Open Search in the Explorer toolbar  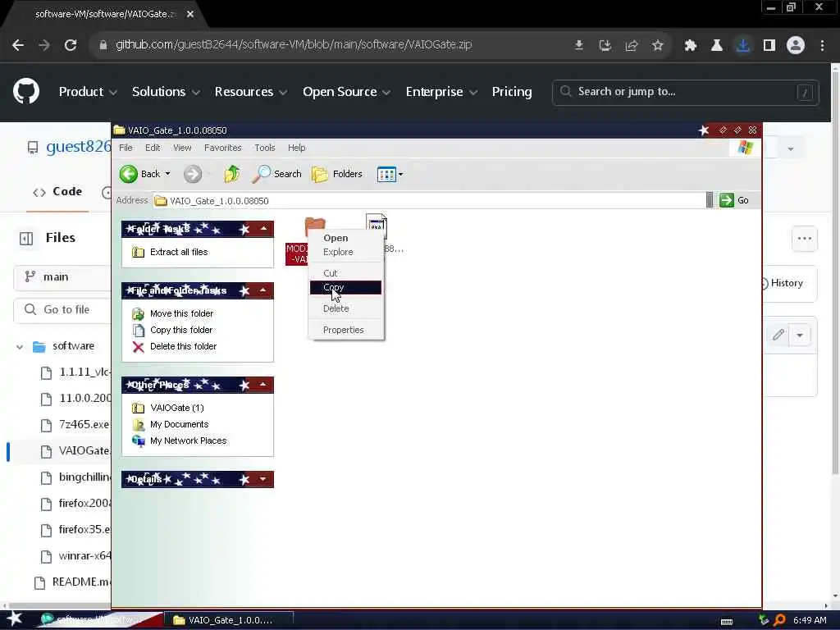tap(277, 174)
